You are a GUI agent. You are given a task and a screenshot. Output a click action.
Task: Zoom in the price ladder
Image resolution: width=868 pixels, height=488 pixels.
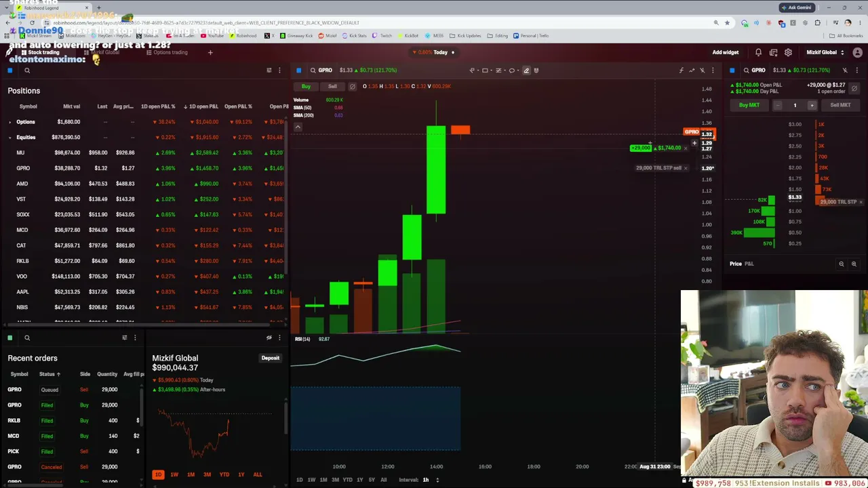(x=854, y=264)
